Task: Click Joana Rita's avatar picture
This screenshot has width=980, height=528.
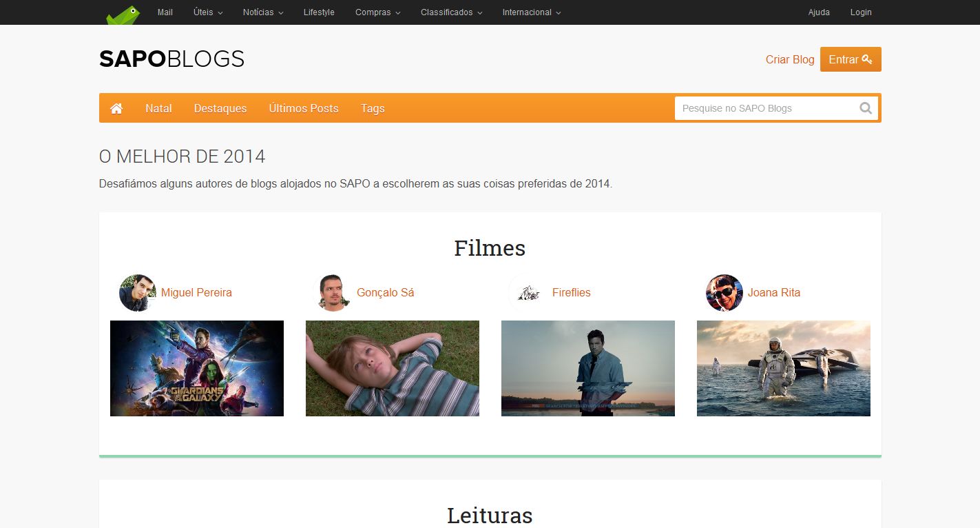Action: (x=724, y=293)
